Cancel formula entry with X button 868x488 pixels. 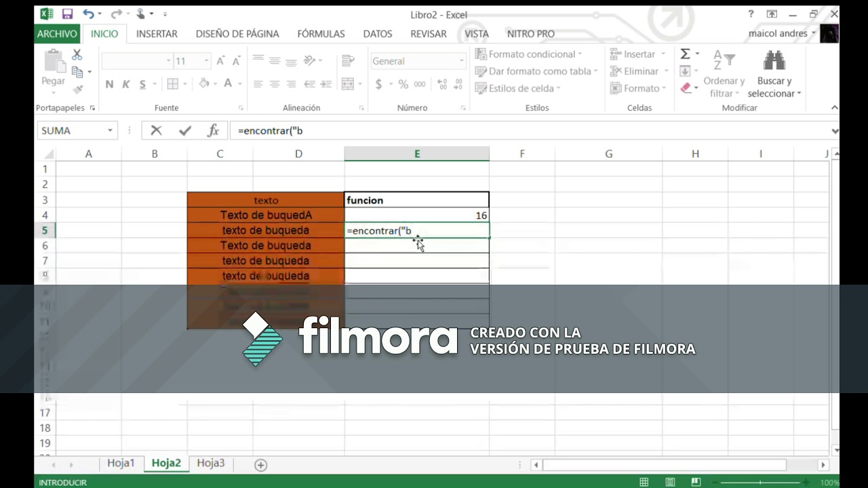coord(157,131)
